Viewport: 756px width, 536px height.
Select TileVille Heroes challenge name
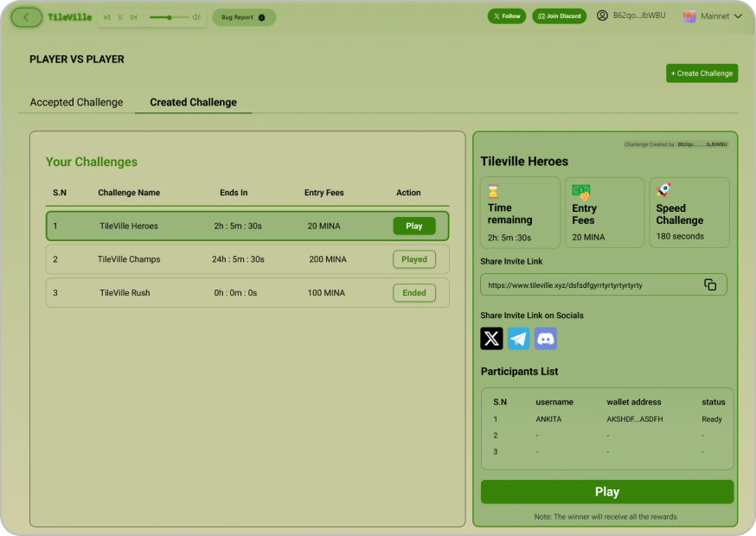point(129,226)
